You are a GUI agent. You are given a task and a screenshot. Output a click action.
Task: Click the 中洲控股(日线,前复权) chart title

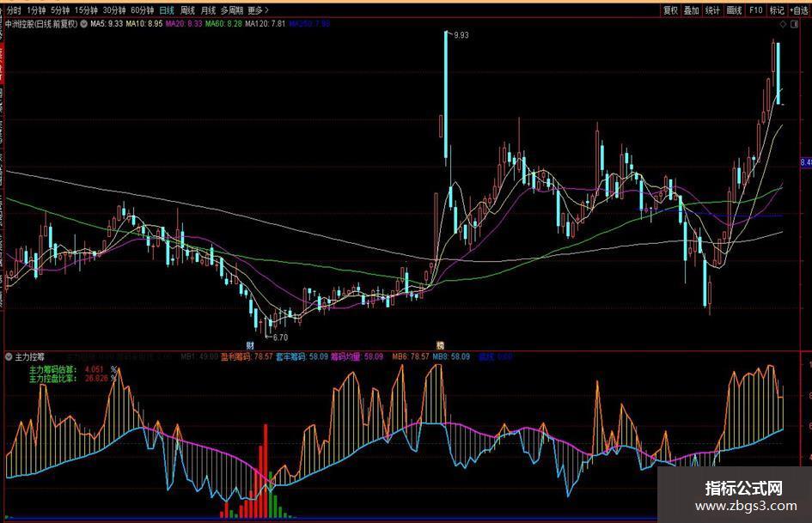(x=41, y=24)
